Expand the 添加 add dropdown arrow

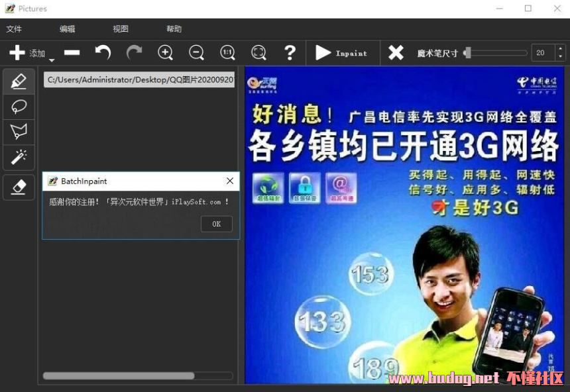(52, 60)
